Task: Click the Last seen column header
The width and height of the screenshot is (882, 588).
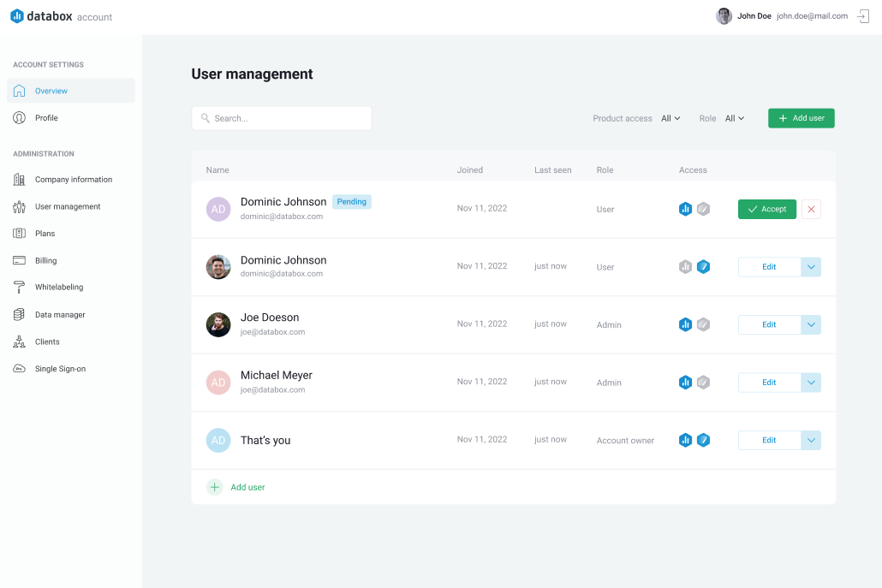Action: (553, 169)
